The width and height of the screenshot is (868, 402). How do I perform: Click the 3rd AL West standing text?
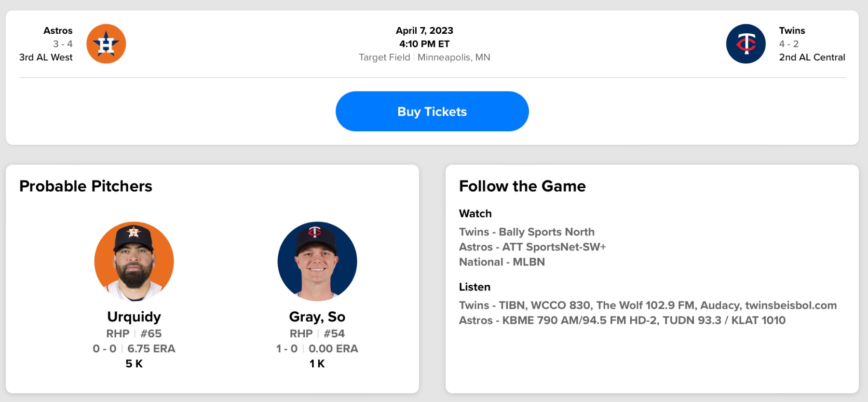[x=46, y=57]
